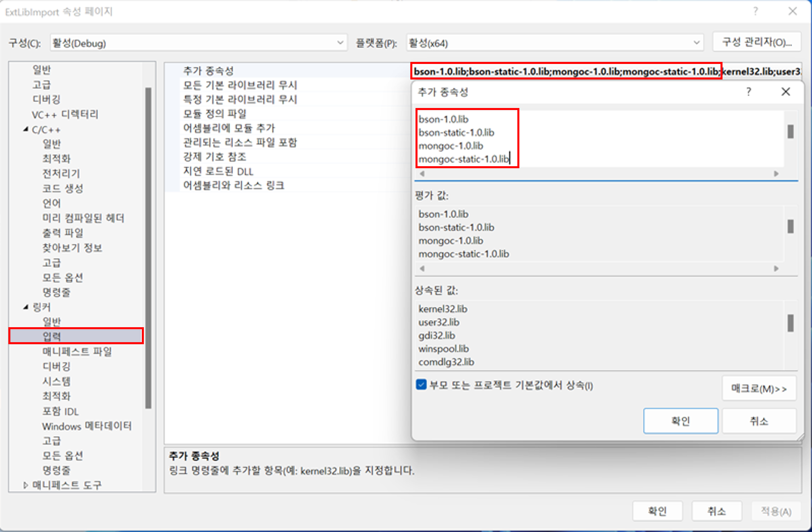This screenshot has height=532, width=812.
Task: Click left scroll arrow under 평가 값 list
Action: [x=422, y=269]
